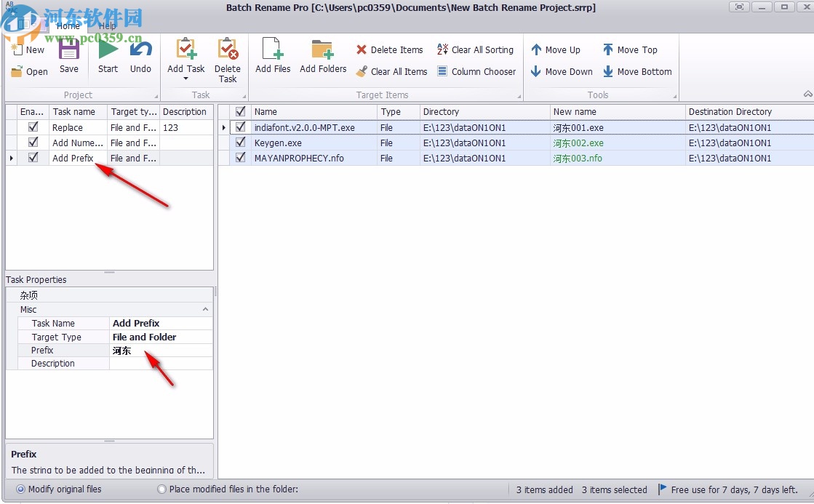Move Top the selected item

point(630,50)
